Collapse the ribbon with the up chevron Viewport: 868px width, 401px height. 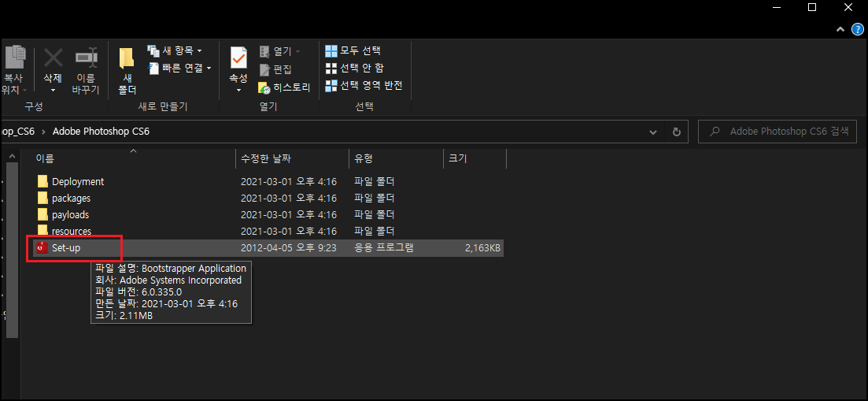[x=841, y=29]
